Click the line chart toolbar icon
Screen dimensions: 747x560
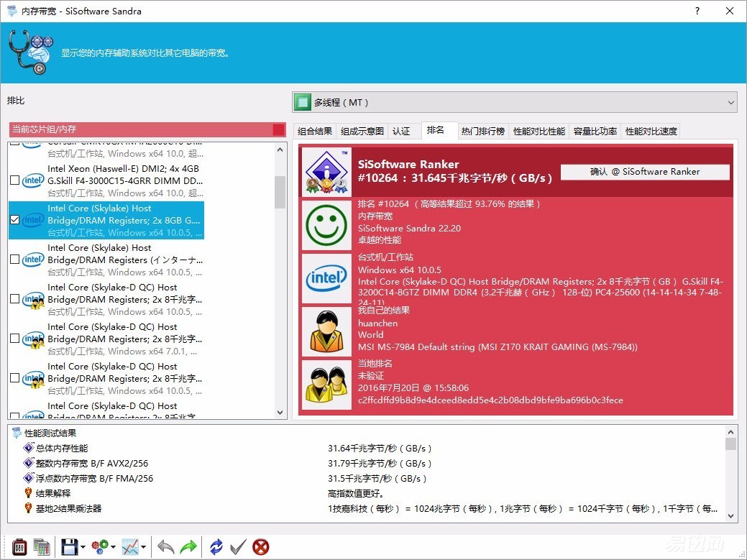tap(130, 547)
